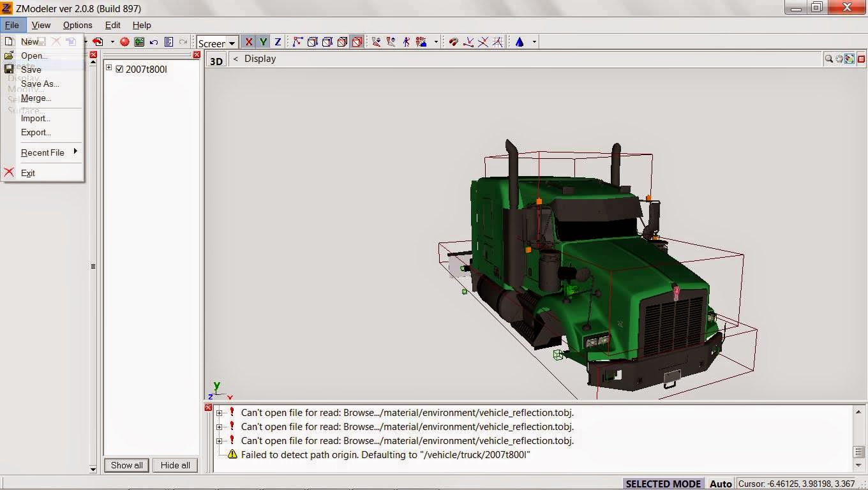Image resolution: width=868 pixels, height=490 pixels.
Task: Uncheck the 2007t800l object checkbox
Action: (119, 69)
